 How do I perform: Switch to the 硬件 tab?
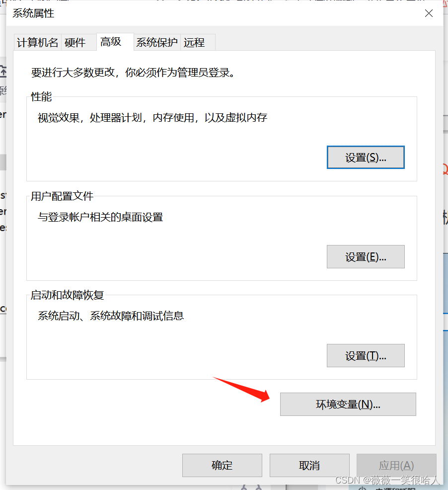click(78, 42)
